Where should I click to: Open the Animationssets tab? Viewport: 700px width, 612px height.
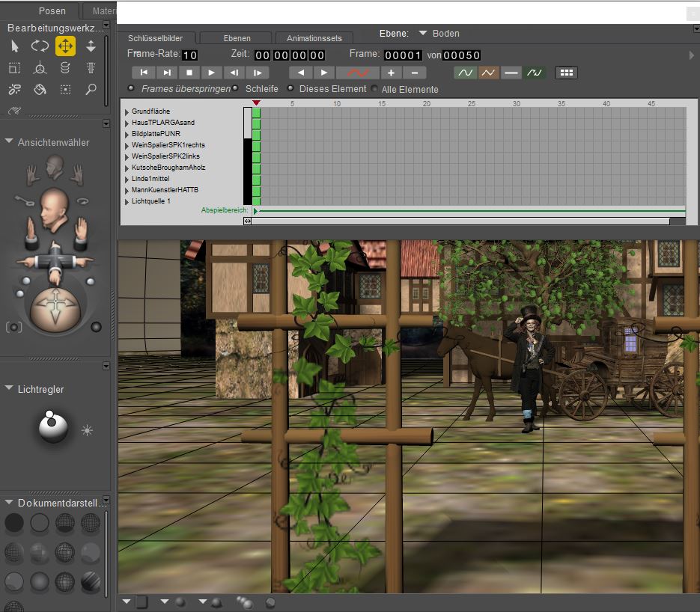[314, 38]
